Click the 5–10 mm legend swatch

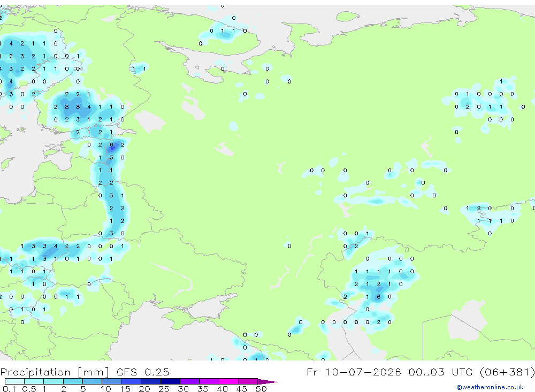[x=93, y=381]
